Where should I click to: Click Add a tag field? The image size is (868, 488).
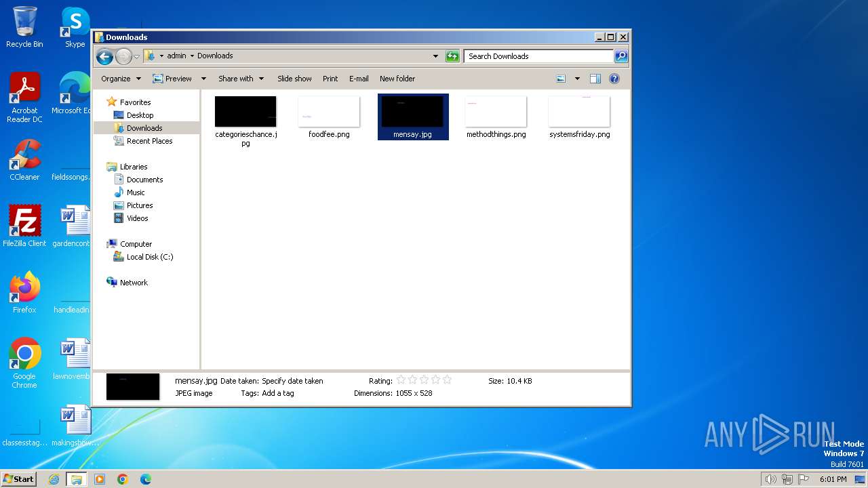click(x=278, y=393)
